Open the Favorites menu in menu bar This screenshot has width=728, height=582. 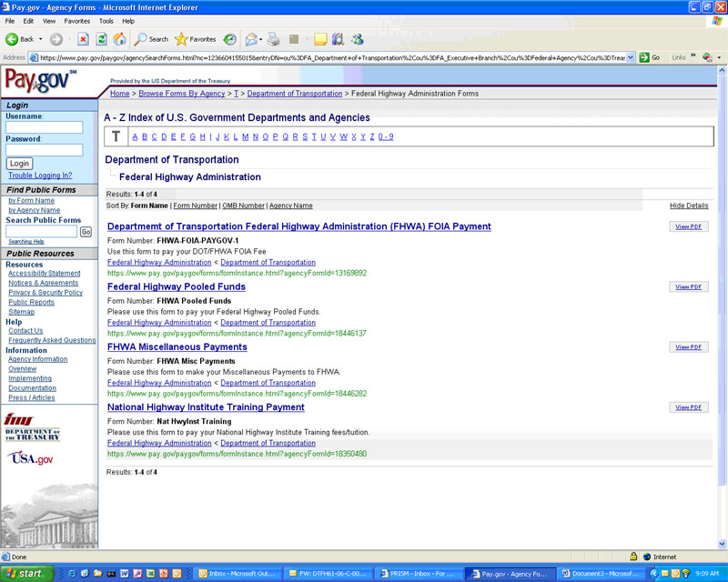[76, 20]
